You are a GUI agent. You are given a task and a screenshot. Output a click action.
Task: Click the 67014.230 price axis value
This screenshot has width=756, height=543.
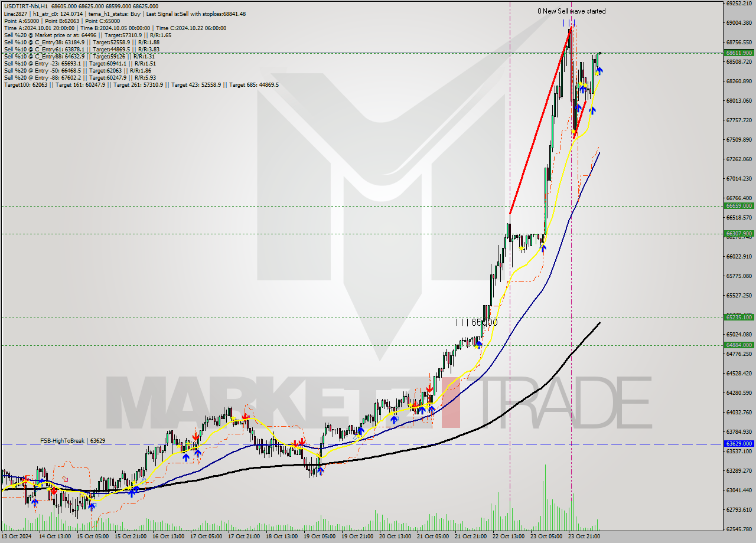pyautogui.click(x=740, y=179)
